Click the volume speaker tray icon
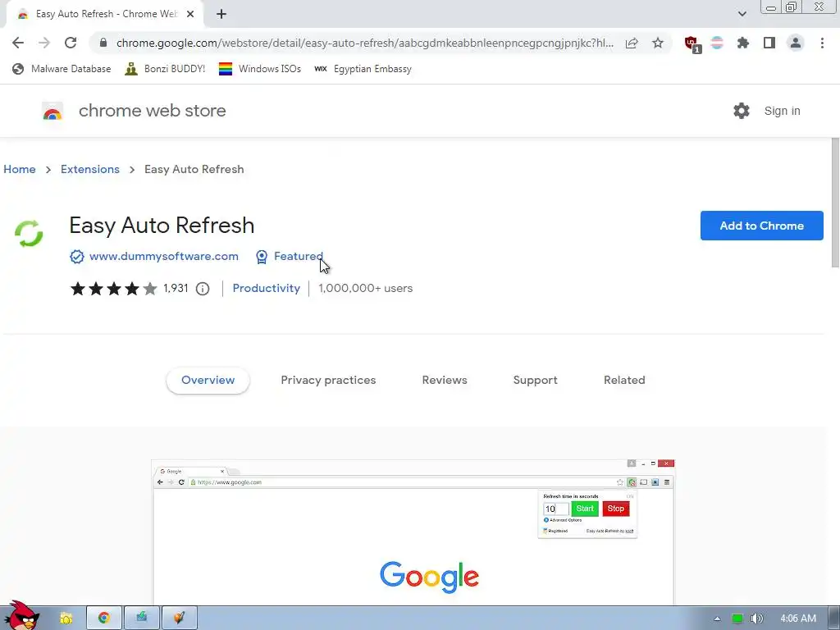 pyautogui.click(x=756, y=619)
